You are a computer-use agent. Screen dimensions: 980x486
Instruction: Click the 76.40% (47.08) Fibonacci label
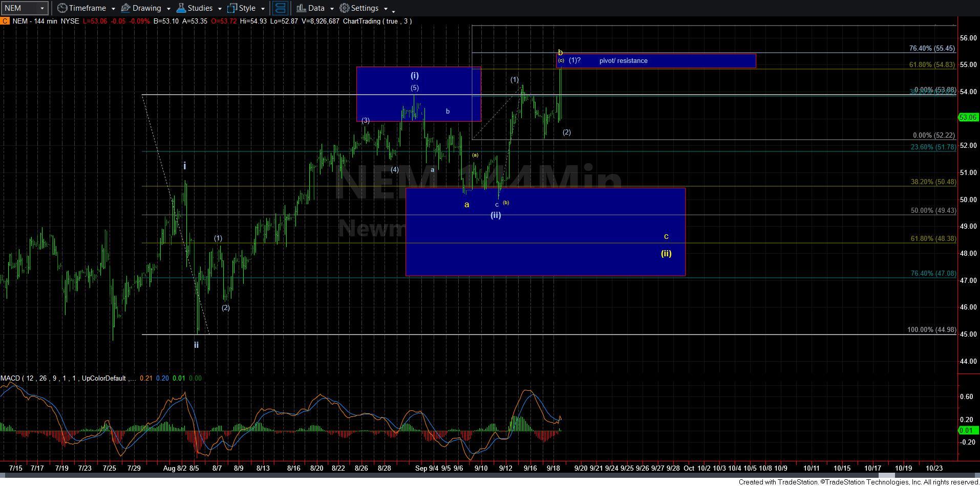click(x=933, y=274)
